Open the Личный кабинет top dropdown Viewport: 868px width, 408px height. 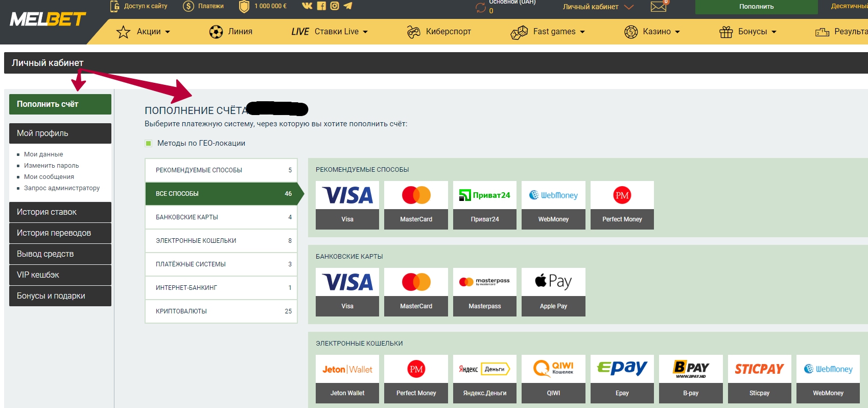click(598, 7)
